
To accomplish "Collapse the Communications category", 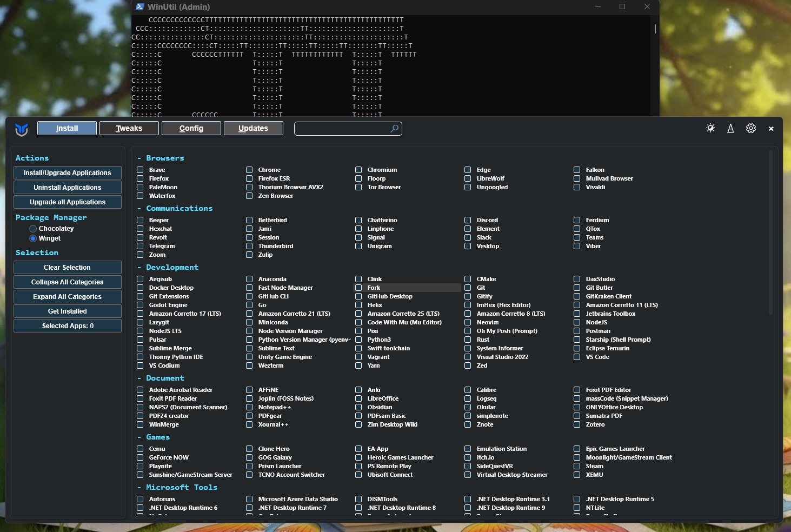I will point(175,209).
